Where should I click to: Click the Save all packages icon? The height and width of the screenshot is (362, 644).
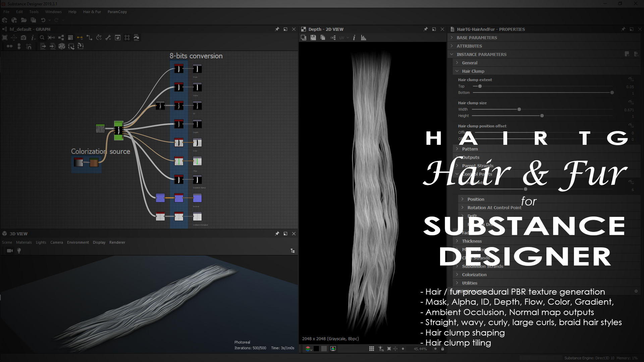pos(33,20)
